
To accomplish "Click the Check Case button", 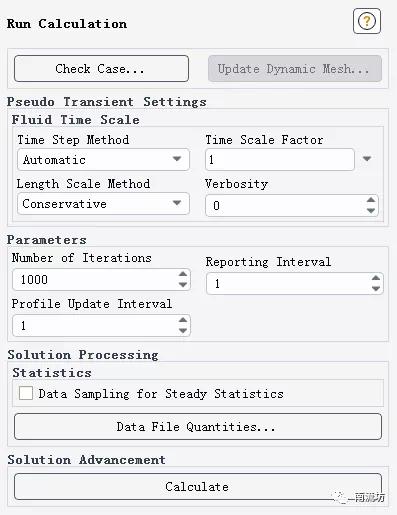I will [101, 69].
